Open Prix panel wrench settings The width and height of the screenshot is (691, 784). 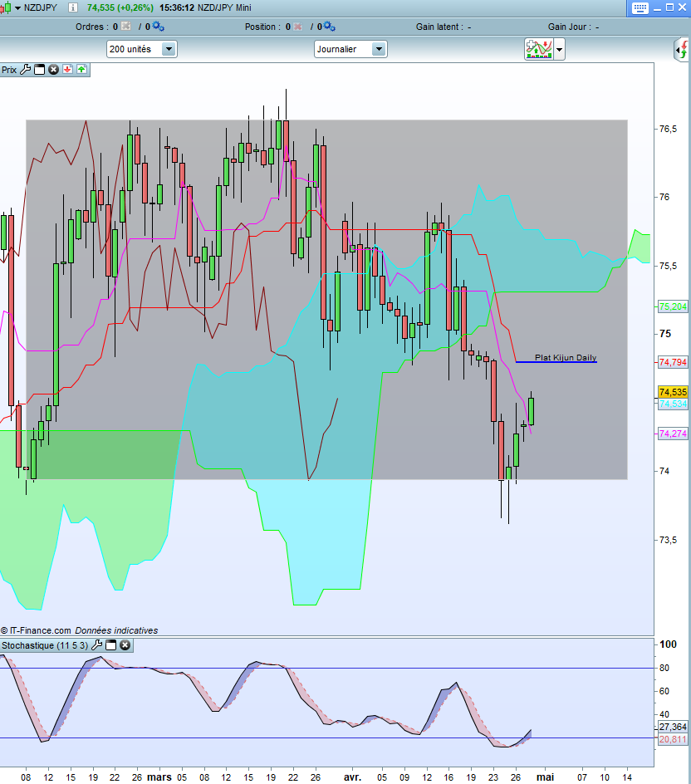click(x=26, y=70)
